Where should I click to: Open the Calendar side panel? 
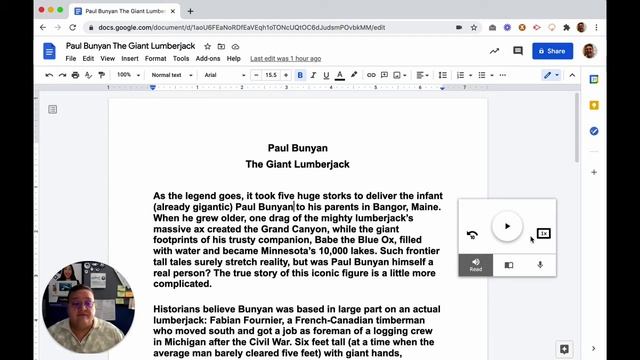point(594,80)
